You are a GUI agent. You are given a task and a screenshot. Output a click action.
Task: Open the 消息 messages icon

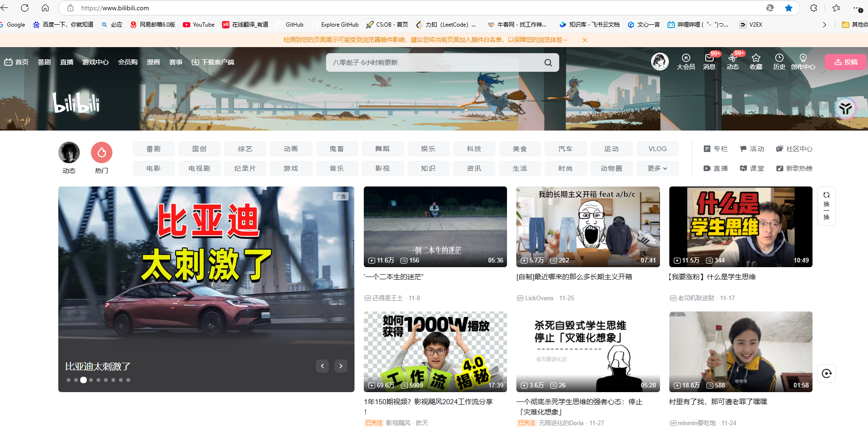709,62
